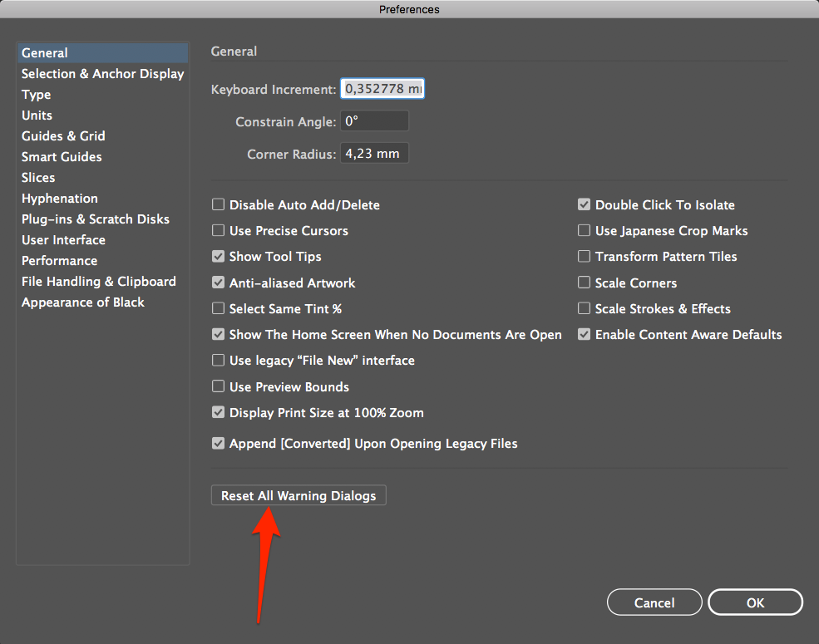Viewport: 819px width, 644px height.
Task: Disable Enable Content Aware Defaults checkbox
Action: pyautogui.click(x=585, y=335)
